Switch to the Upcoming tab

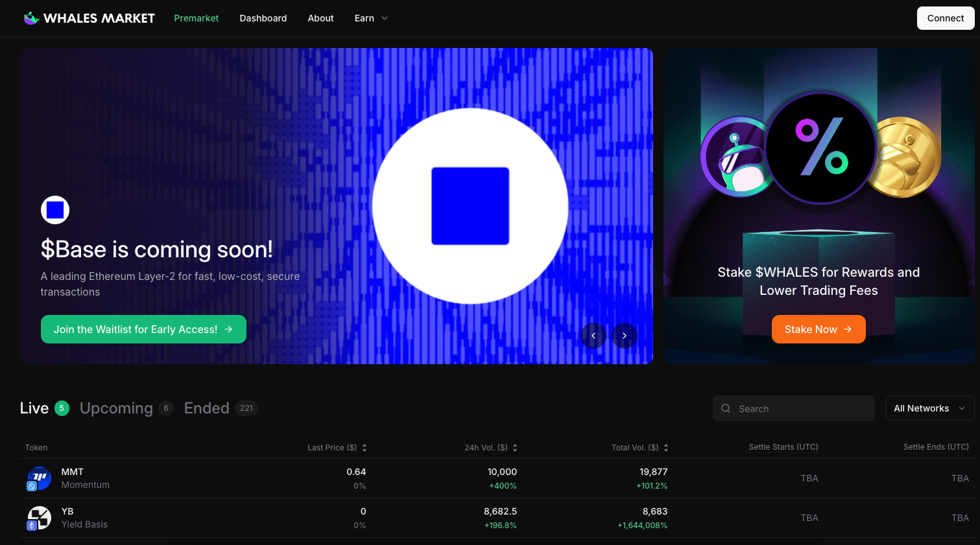(117, 408)
